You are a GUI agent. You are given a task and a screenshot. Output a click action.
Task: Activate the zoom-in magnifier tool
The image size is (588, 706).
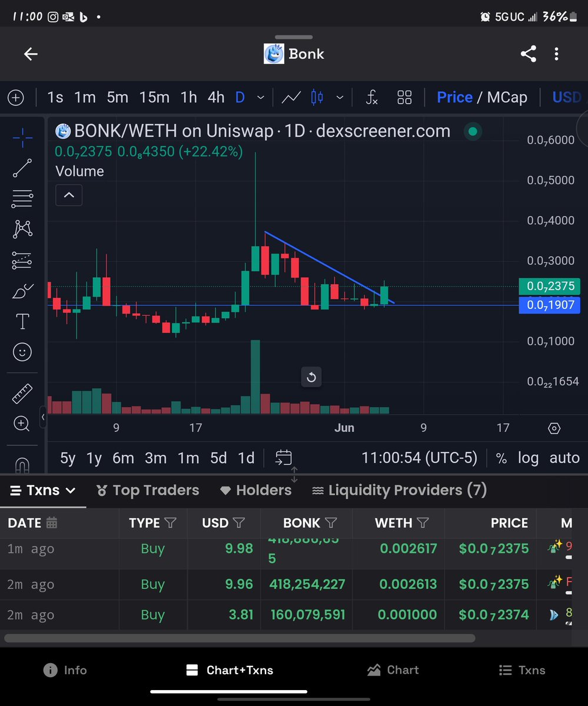point(22,424)
